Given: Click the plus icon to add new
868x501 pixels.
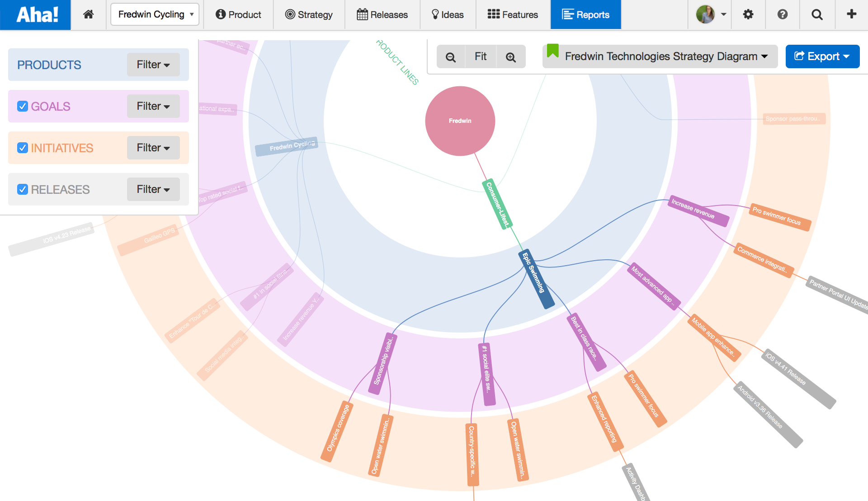Looking at the screenshot, I should [x=851, y=14].
